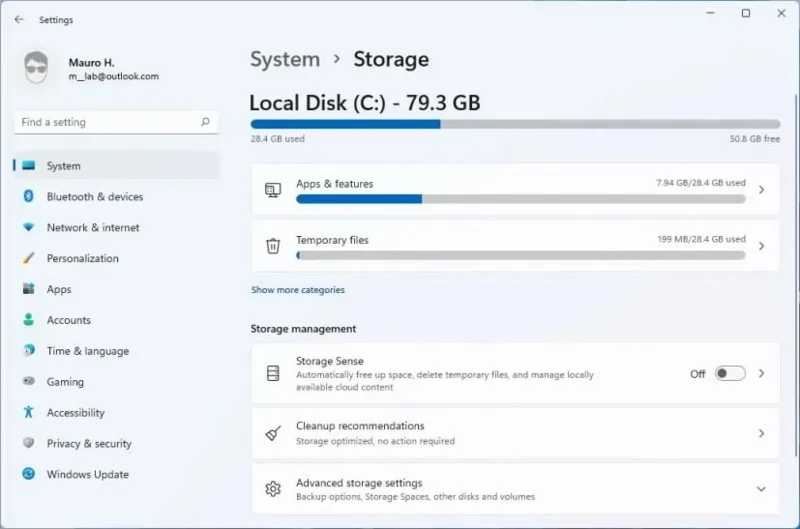Click the Bluetooth icon in sidebar
This screenshot has height=529, width=800.
click(x=29, y=196)
